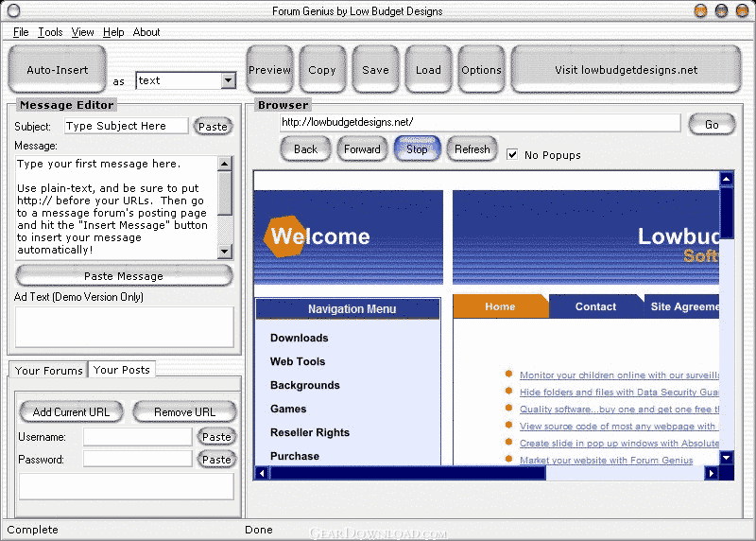Image resolution: width=756 pixels, height=541 pixels.
Task: Click the browser horizontal scrollbar thumb
Action: point(408,473)
